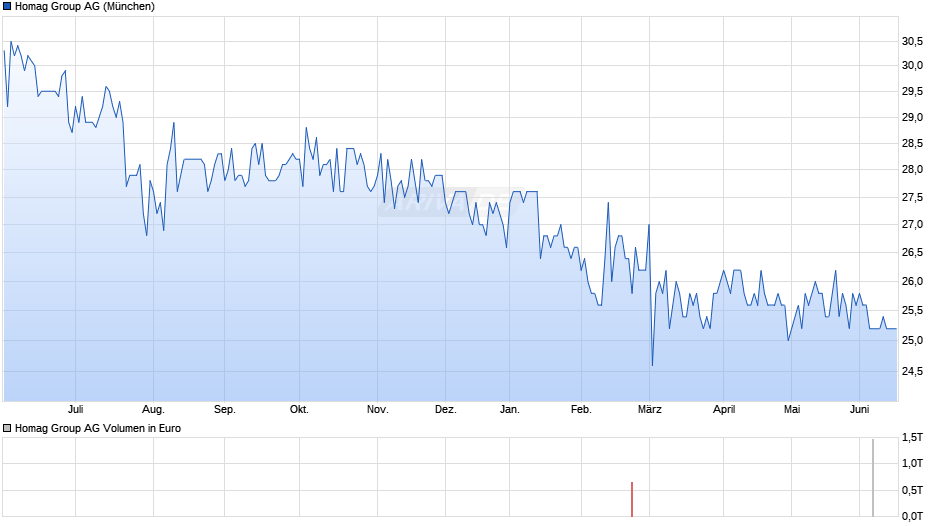Screen dimensions: 940x526
Task: Click the 'Homag Group AG Volumen in Euro' label
Action: (x=98, y=428)
